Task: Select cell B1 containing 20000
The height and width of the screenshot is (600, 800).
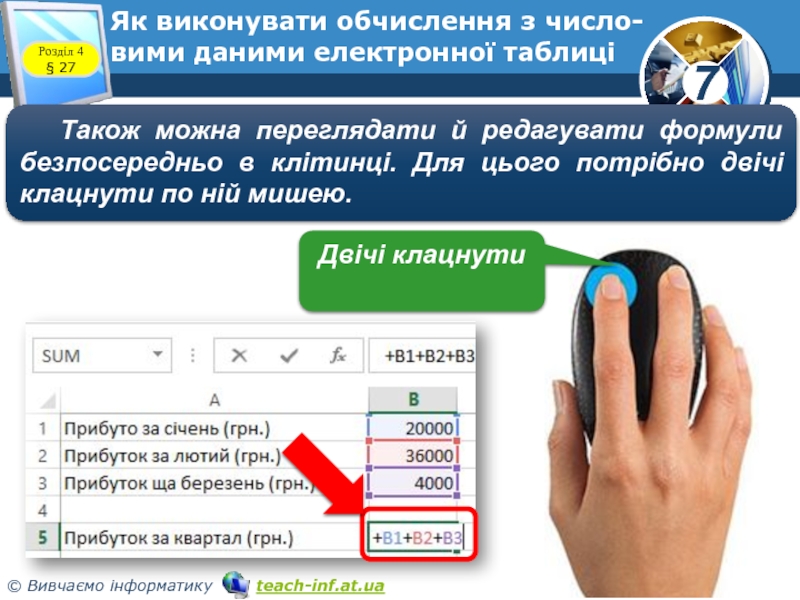Action: tap(414, 428)
